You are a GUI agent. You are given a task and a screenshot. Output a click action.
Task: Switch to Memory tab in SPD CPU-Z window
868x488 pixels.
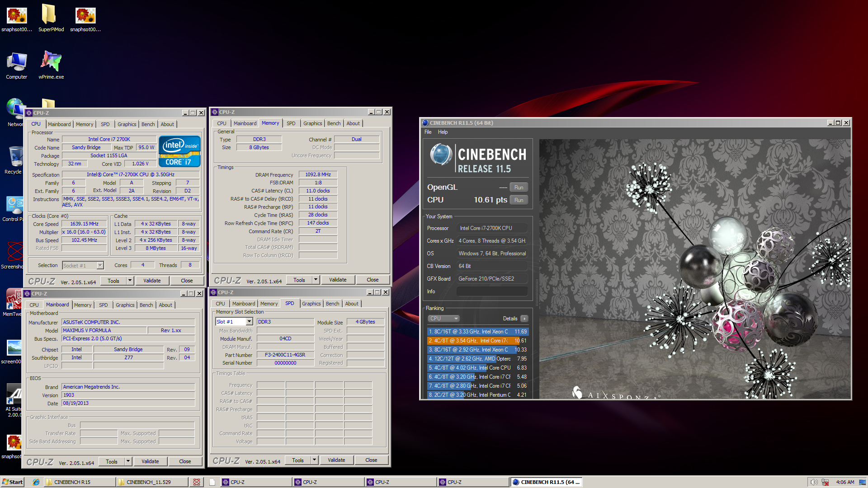[x=269, y=304]
